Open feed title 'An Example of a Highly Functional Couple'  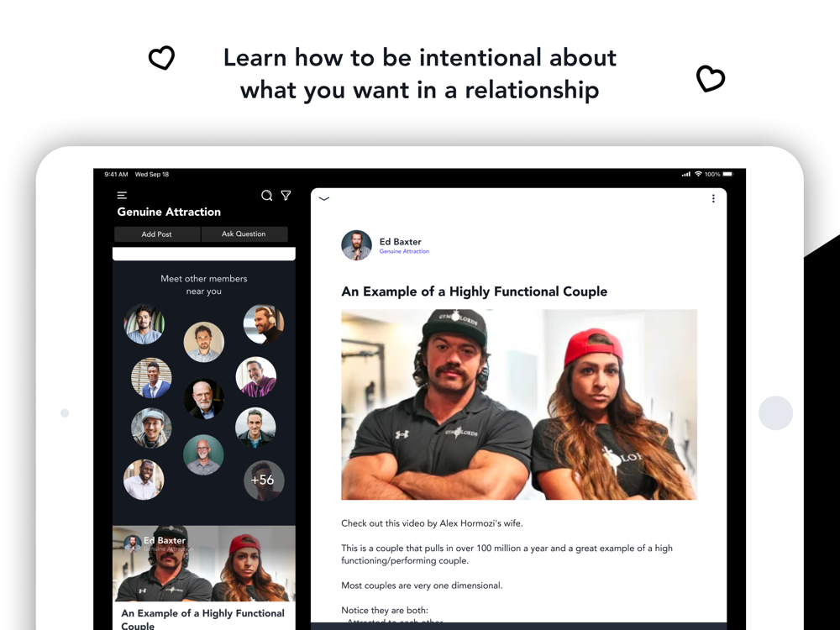pyautogui.click(x=202, y=619)
